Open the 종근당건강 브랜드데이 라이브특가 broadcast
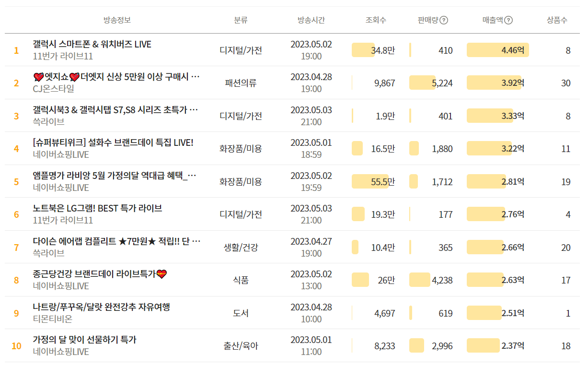This screenshot has height=367, width=588. pyautogui.click(x=100, y=274)
